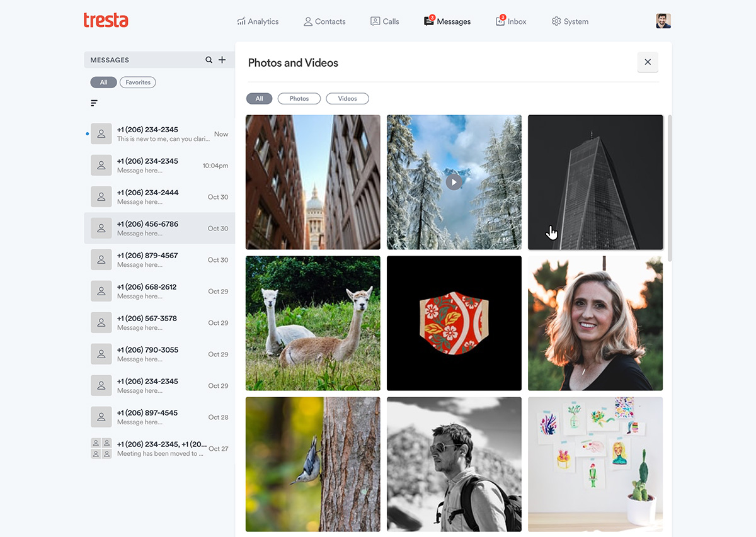The height and width of the screenshot is (537, 756).
Task: Click the media gallery vertical scrollbar
Action: pos(670,188)
